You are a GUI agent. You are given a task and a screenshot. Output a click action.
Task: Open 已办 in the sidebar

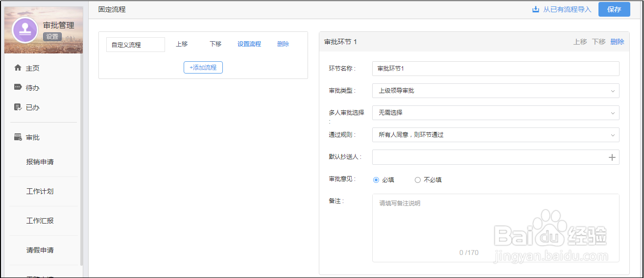point(33,107)
